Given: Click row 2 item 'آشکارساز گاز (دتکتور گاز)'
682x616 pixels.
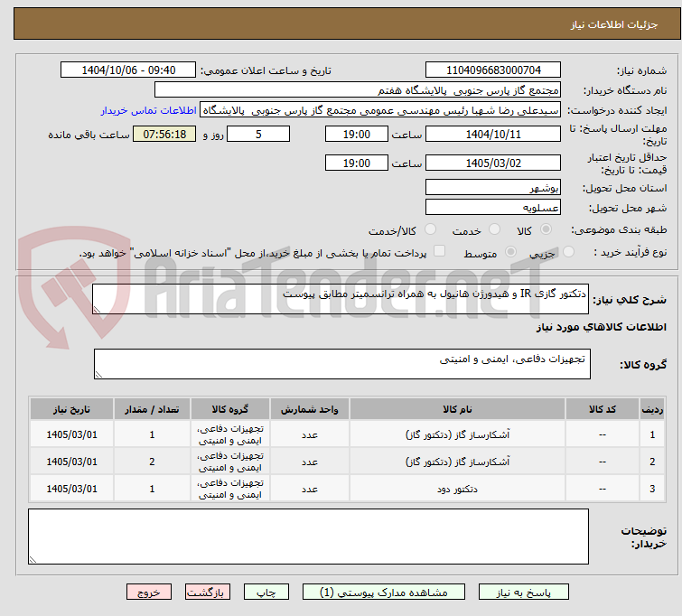Looking at the screenshot, I should tap(457, 462).
